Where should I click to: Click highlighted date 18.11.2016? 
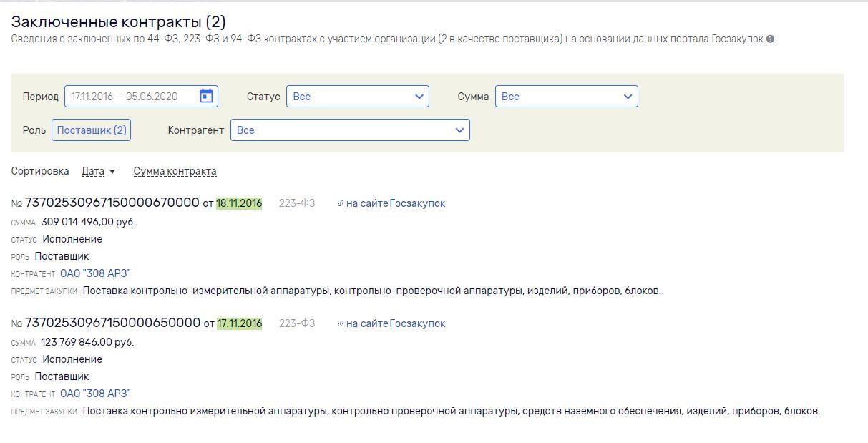[x=239, y=203]
